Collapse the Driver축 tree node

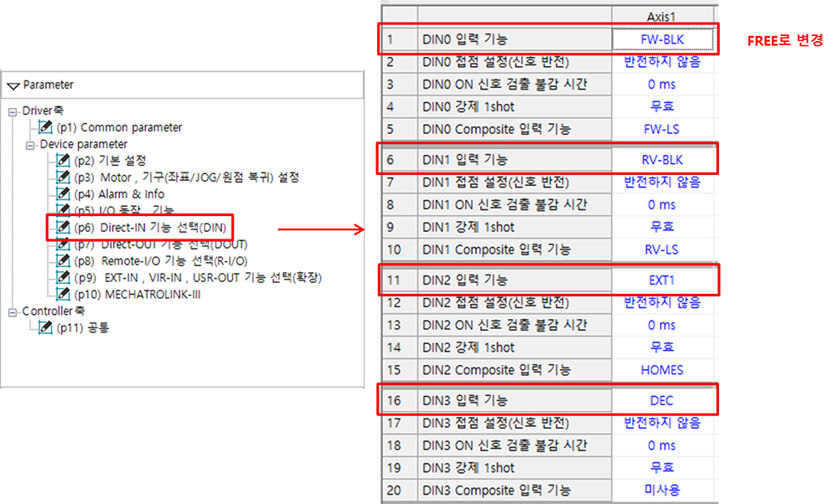13,111
